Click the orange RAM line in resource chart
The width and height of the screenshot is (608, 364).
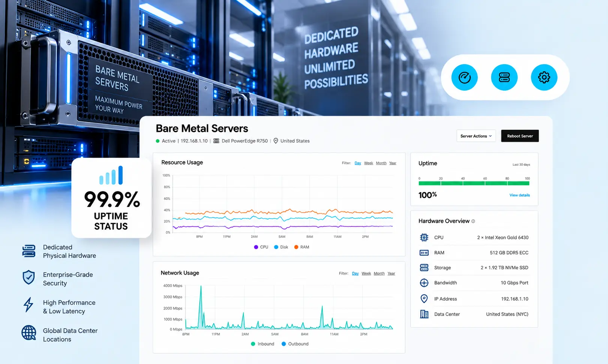289,212
